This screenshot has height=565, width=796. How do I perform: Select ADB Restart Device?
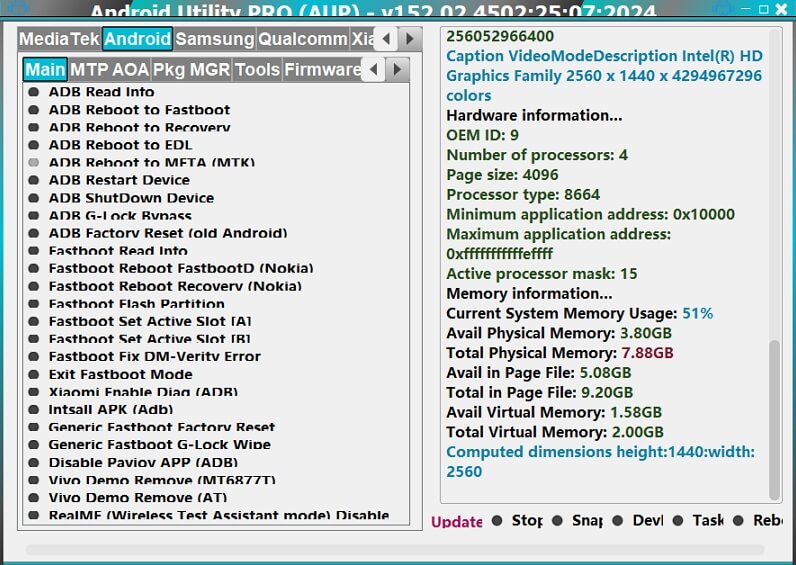pyautogui.click(x=109, y=180)
